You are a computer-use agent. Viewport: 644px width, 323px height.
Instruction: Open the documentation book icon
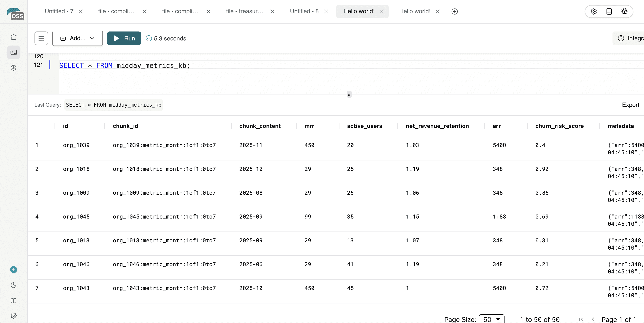tap(14, 300)
